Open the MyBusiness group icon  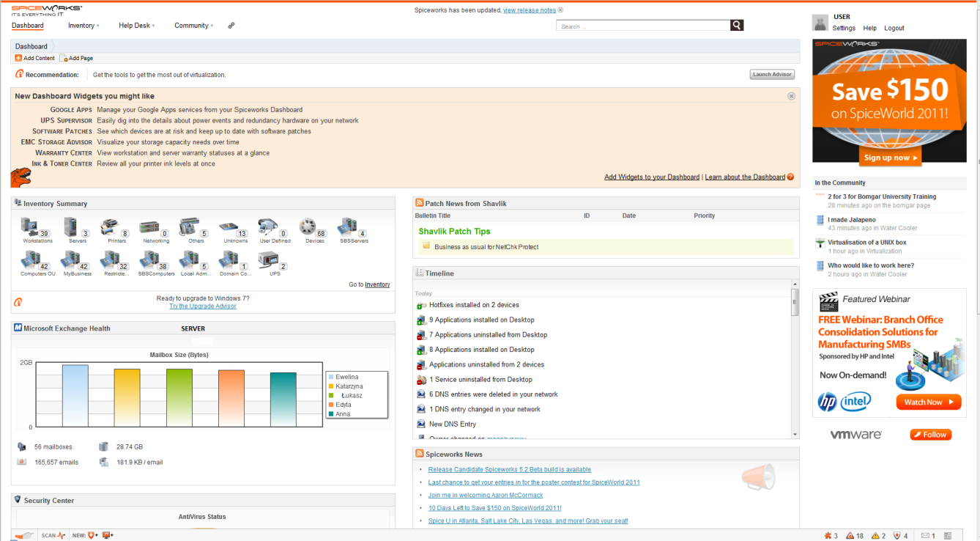click(x=71, y=260)
